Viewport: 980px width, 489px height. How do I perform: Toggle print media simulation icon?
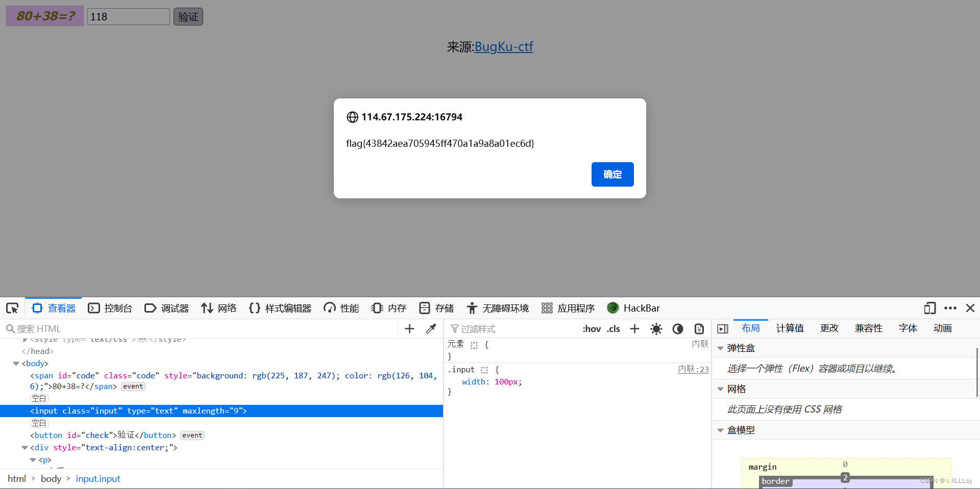(699, 329)
